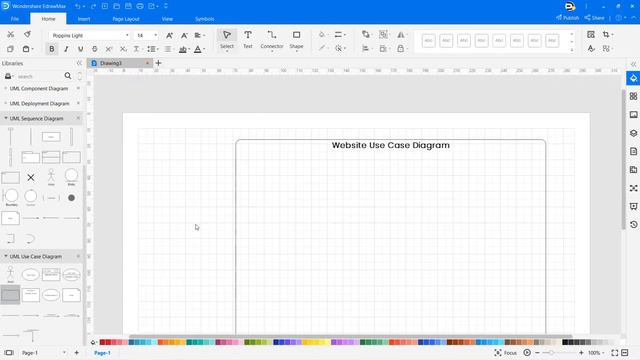Add a new document tab with plus
This screenshot has width=640, height=360.
coord(158,63)
